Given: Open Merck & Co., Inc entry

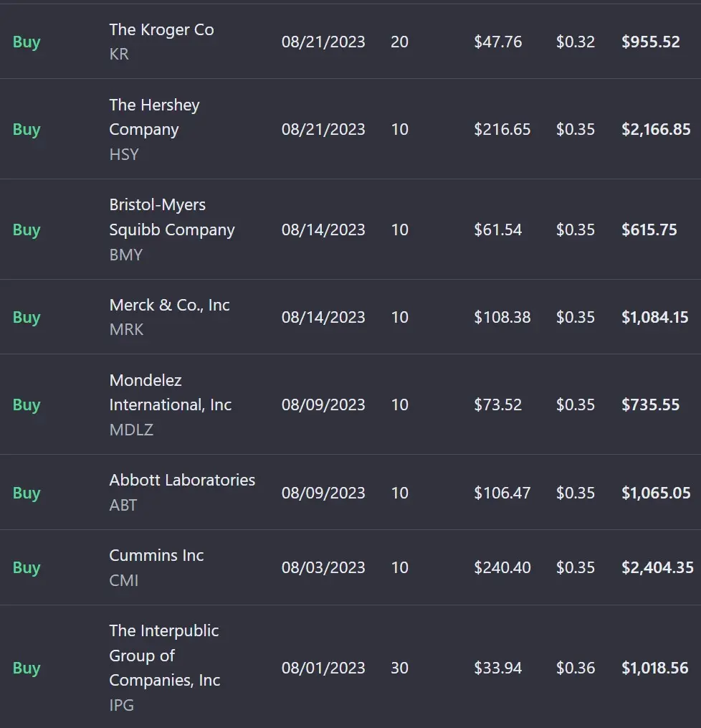Looking at the screenshot, I should pos(169,305).
